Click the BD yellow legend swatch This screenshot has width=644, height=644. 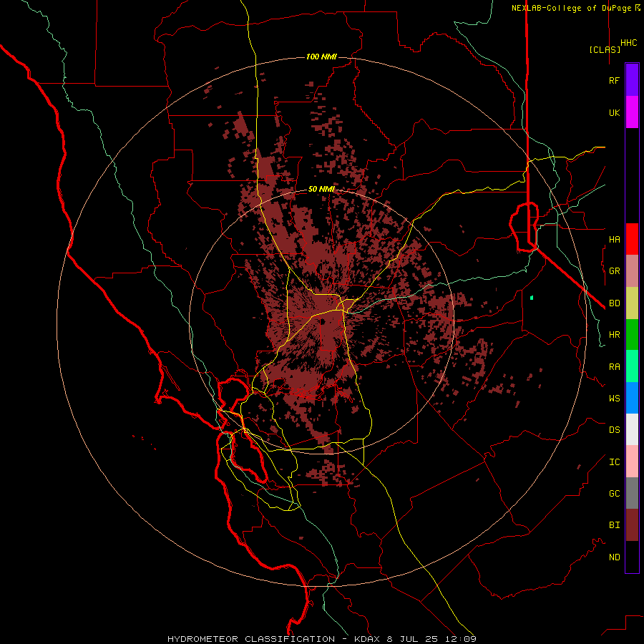(x=632, y=303)
